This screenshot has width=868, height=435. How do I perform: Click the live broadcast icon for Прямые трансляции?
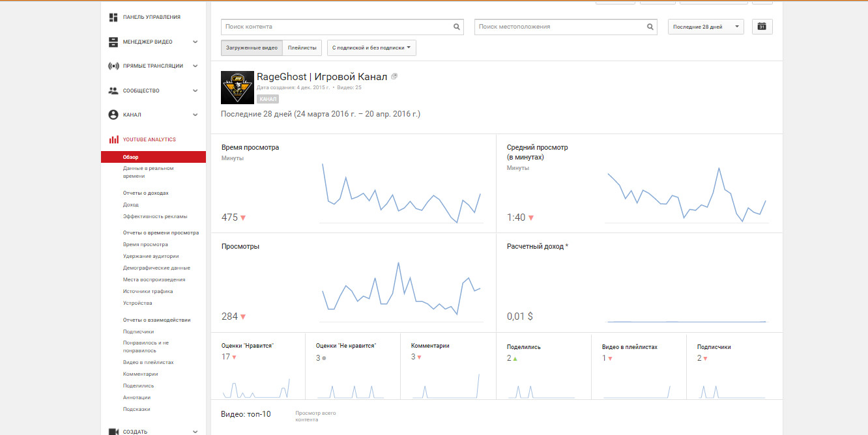tap(113, 66)
